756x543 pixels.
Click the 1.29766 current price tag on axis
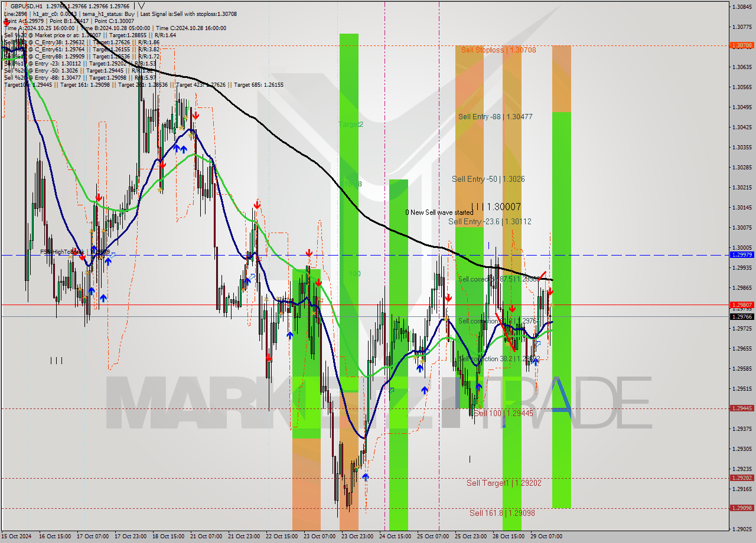click(741, 317)
